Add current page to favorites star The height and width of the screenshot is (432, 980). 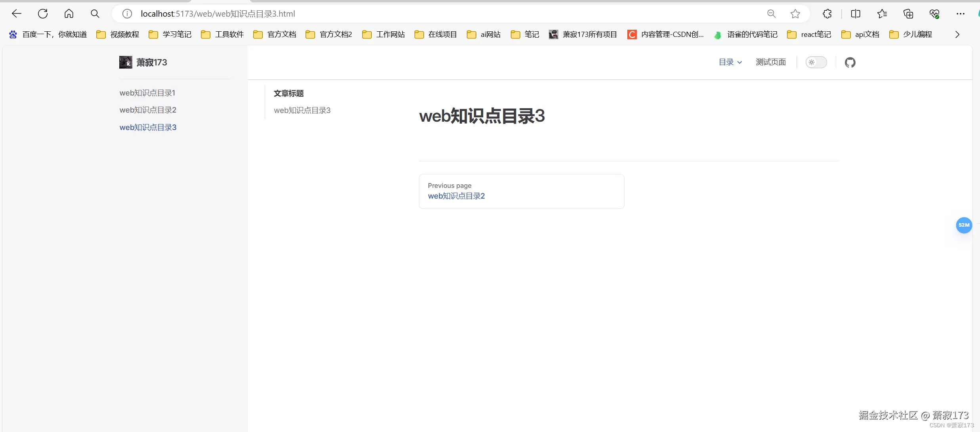coord(795,13)
